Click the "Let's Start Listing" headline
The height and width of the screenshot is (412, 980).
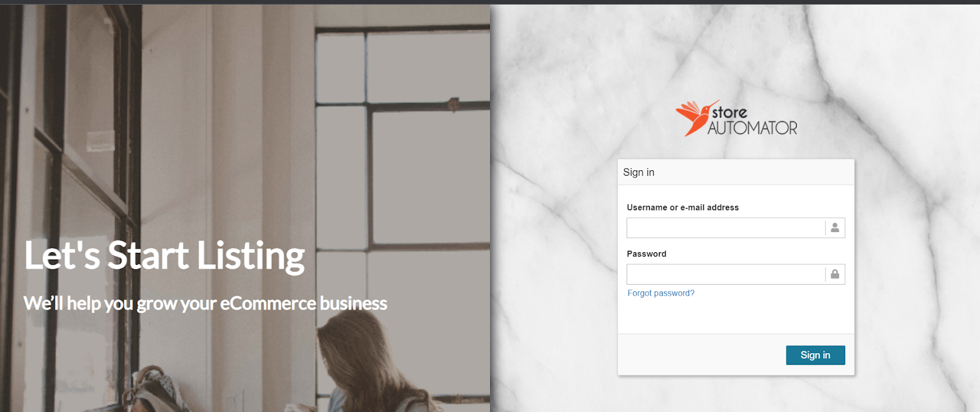click(164, 256)
